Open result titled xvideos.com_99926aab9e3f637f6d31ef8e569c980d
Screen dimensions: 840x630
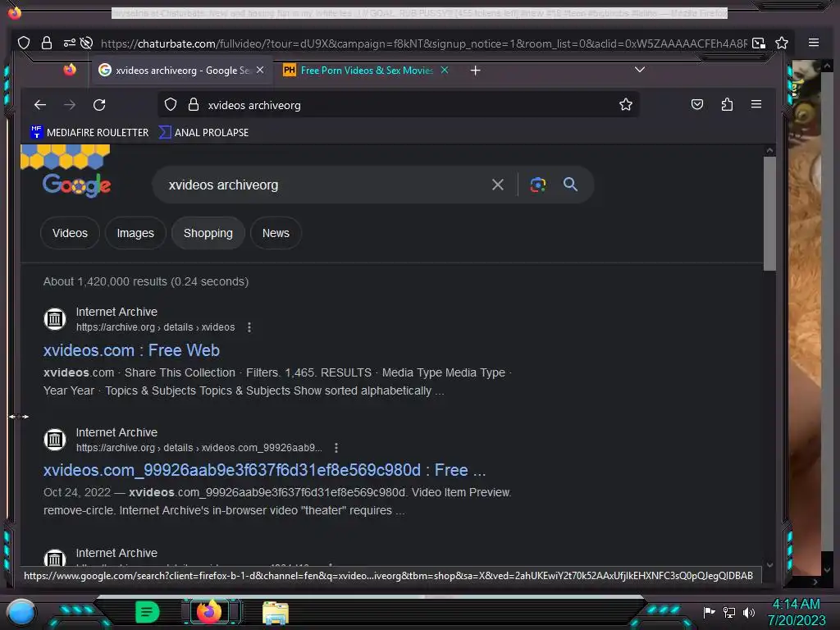point(265,470)
